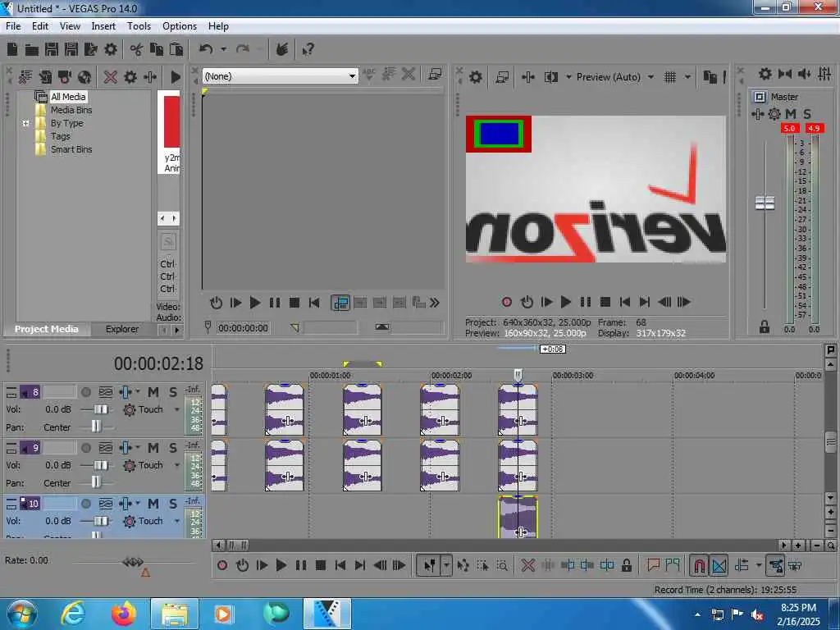Mute track 9 with M button
The width and height of the screenshot is (840, 630).
[x=153, y=448]
